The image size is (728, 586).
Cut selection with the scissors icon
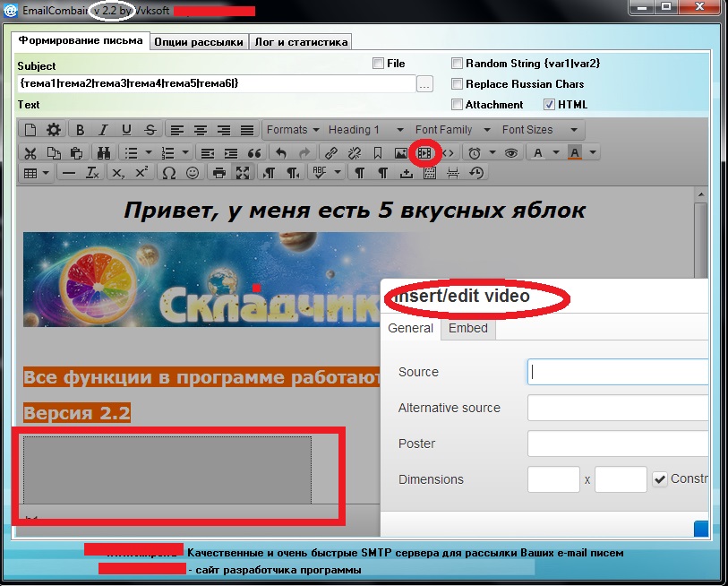click(30, 152)
